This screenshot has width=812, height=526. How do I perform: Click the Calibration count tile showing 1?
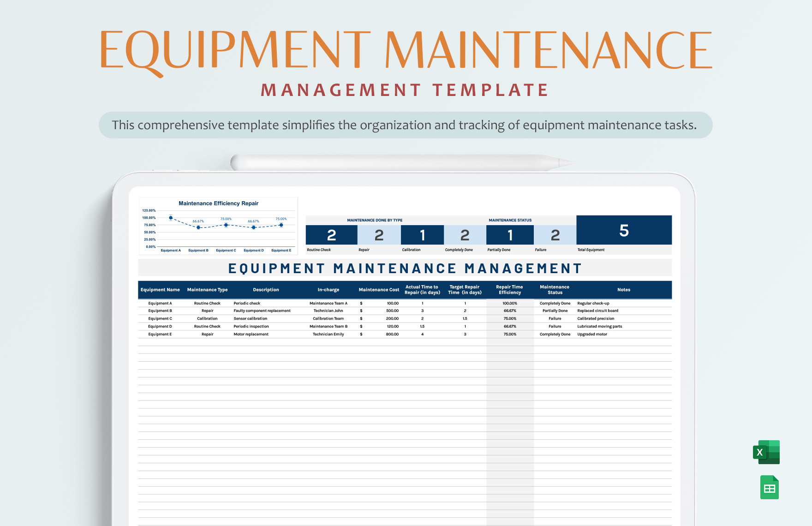(422, 234)
